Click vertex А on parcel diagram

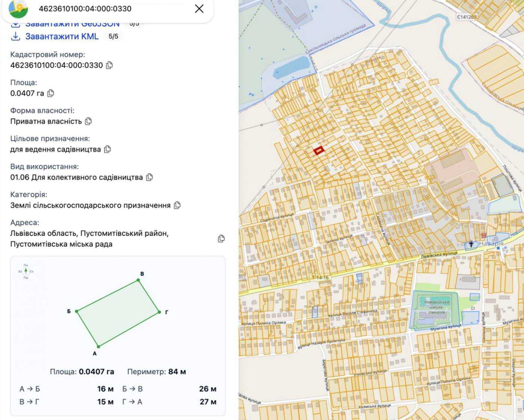pyautogui.click(x=98, y=347)
